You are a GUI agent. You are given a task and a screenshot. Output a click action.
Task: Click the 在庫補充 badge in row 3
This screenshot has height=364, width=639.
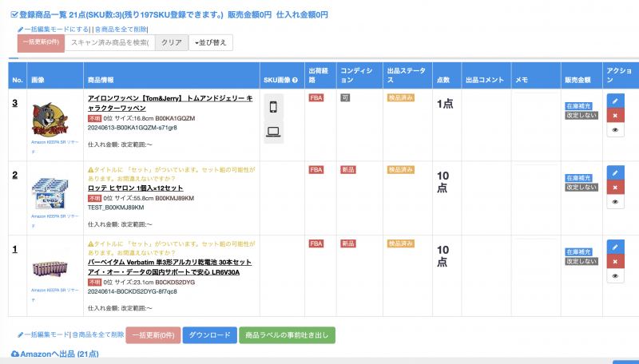click(578, 106)
